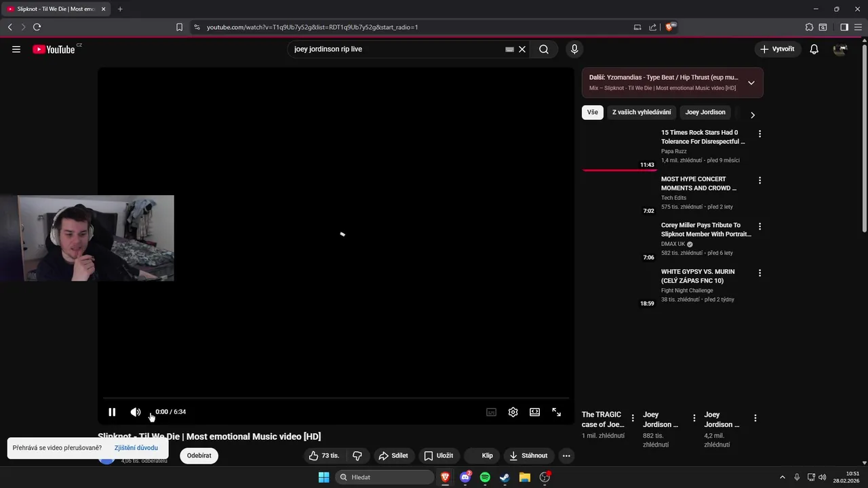
Task: Open Steam from the taskbar
Action: [505, 477]
